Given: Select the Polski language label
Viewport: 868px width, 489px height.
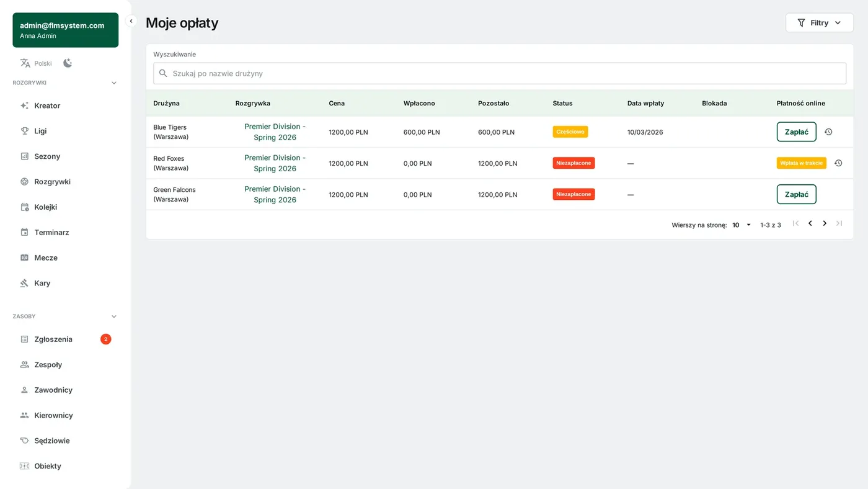Looking at the screenshot, I should [43, 63].
